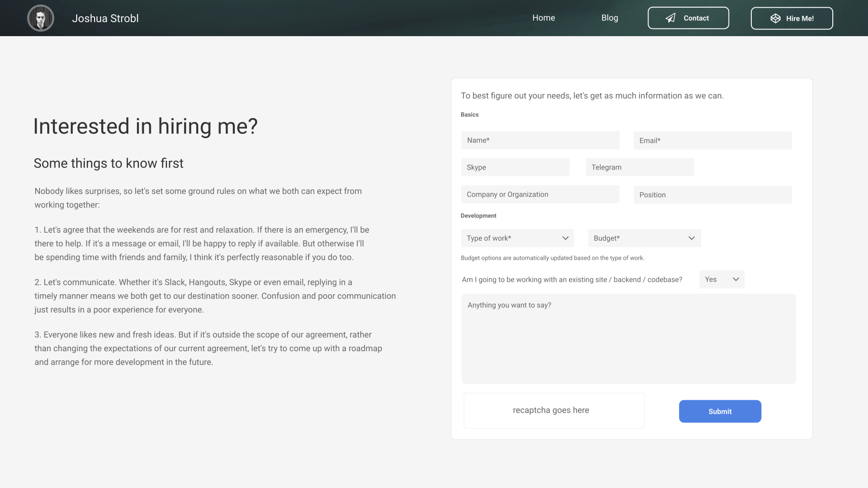Click the recaptcha goes here box
This screenshot has width=868, height=488.
[x=554, y=410]
